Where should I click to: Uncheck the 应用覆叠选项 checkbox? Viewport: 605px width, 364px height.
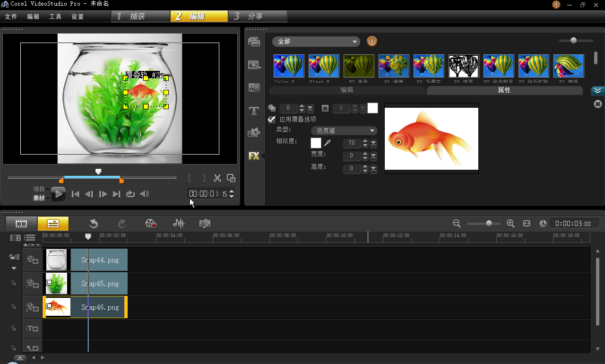[x=272, y=120]
